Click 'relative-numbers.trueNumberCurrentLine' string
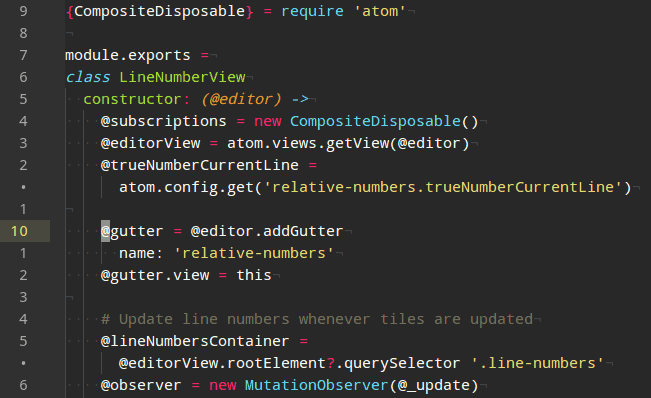The height and width of the screenshot is (398, 651). coord(443,187)
